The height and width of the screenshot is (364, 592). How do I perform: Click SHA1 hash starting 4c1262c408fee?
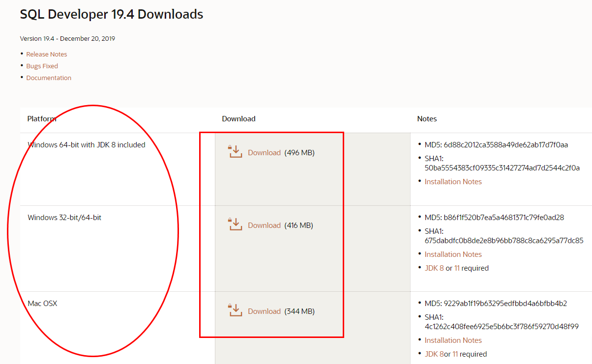[502, 327]
